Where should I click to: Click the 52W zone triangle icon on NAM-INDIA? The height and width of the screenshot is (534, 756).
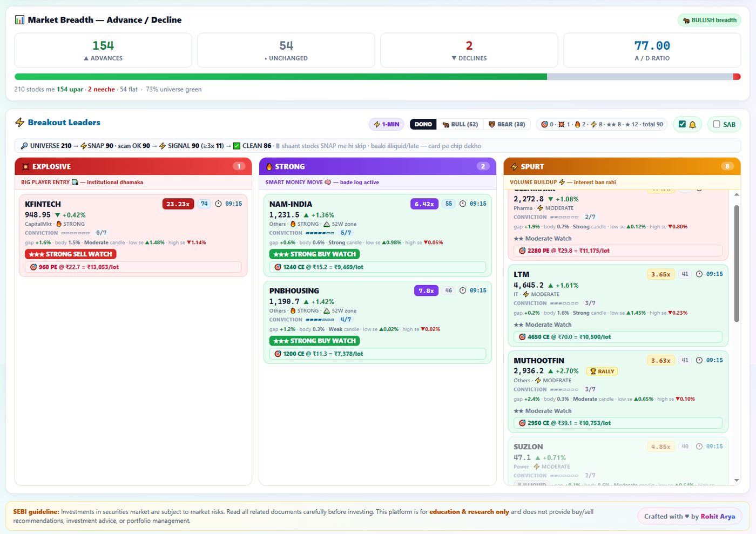click(x=327, y=224)
